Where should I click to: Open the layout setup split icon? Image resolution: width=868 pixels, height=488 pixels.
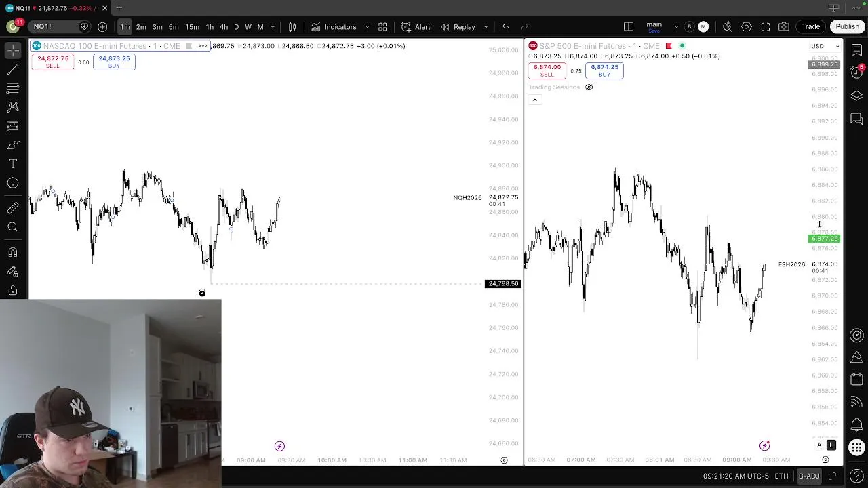point(629,27)
